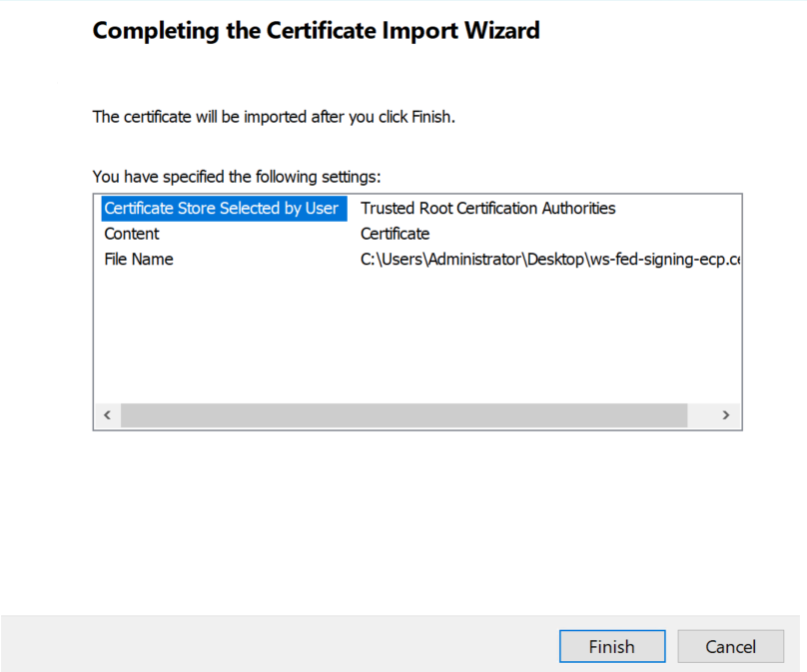Select the Content row in settings list
This screenshot has width=807, height=672.
click(132, 234)
